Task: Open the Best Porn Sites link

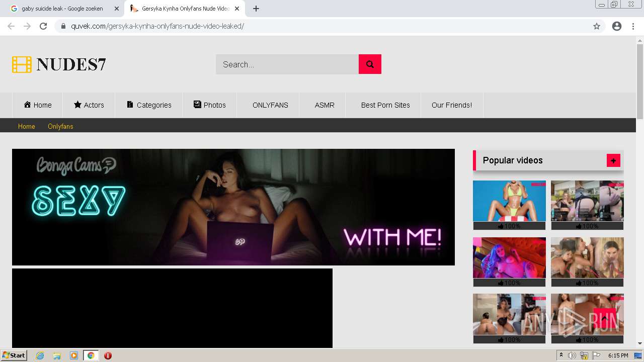Action: [x=385, y=105]
